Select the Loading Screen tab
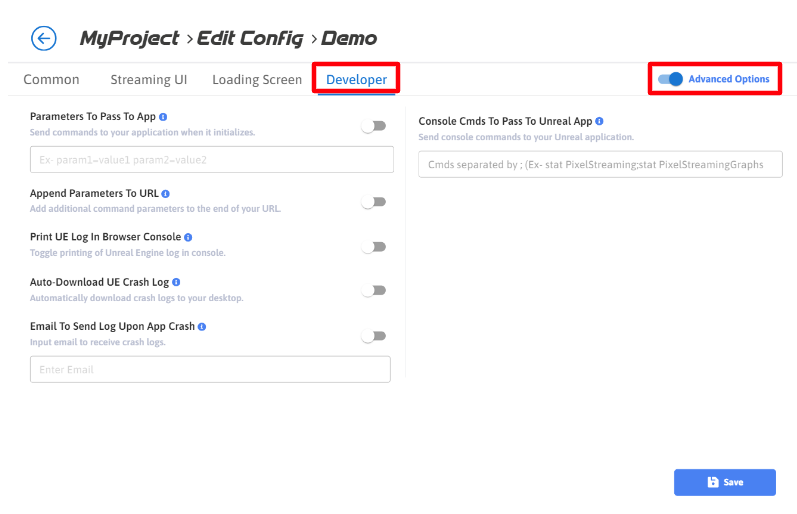Screen dimensions: 797x514 (257, 80)
